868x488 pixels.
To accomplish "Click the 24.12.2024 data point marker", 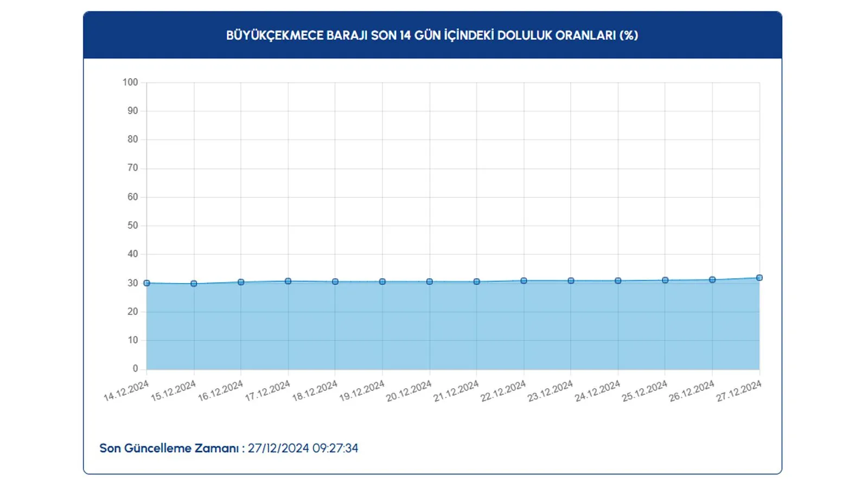I will 618,281.
